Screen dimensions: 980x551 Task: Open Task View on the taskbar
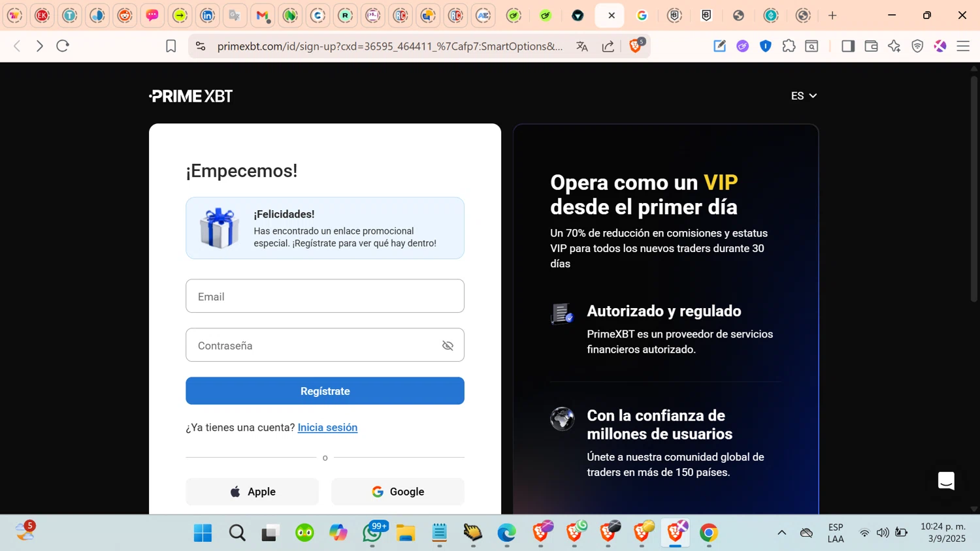point(270,533)
